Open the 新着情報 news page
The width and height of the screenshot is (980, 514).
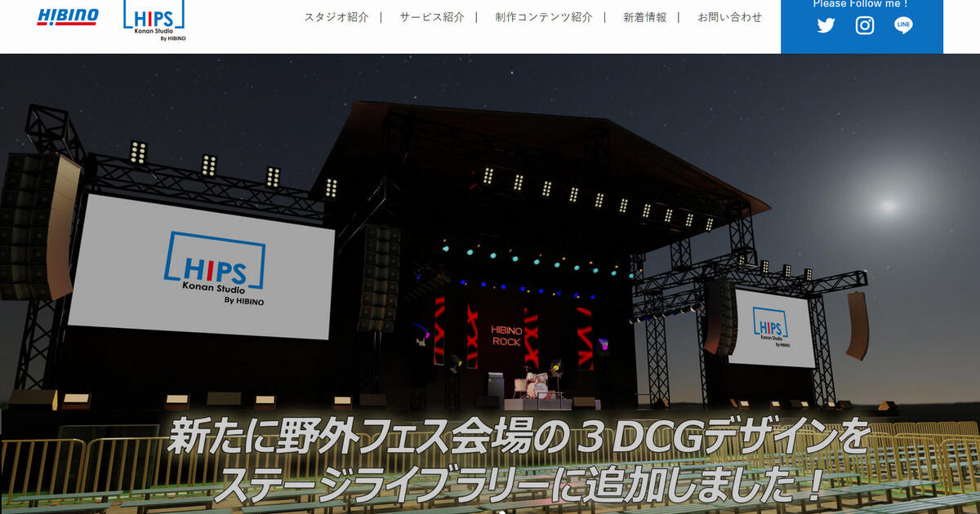pyautogui.click(x=644, y=17)
